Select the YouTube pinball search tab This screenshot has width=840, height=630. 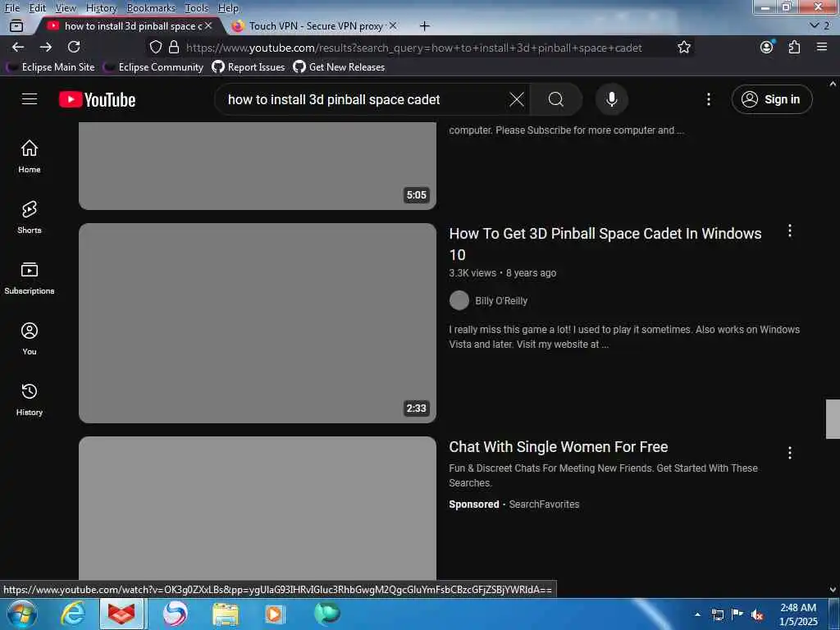(129, 25)
